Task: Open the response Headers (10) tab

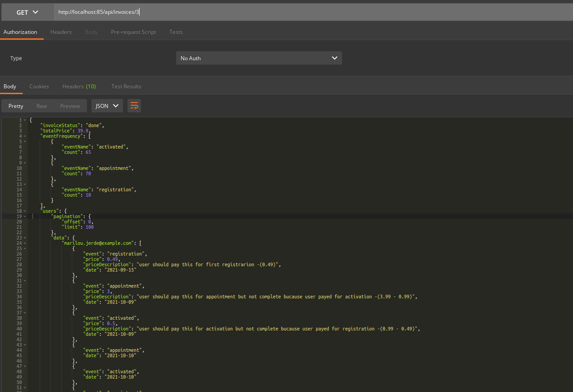Action: coord(79,87)
